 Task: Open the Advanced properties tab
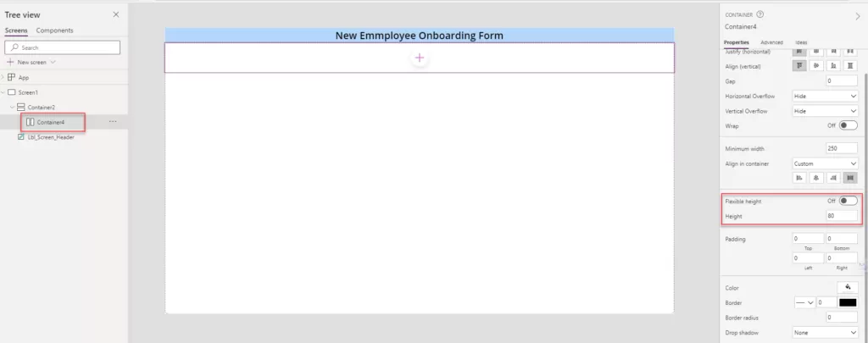click(771, 41)
